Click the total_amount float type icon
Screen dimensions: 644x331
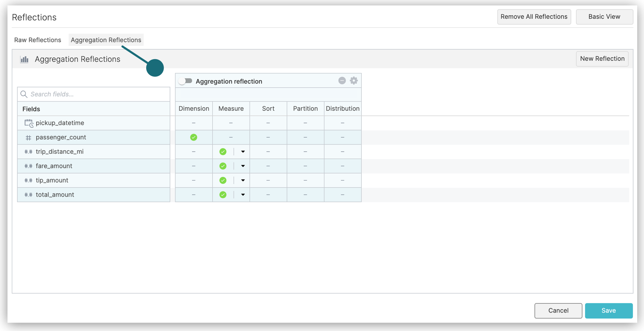pos(29,195)
